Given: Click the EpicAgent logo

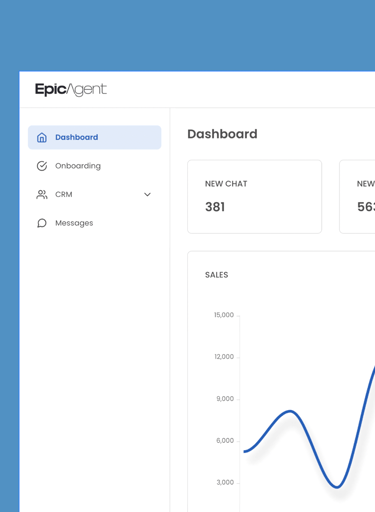Looking at the screenshot, I should coord(71,89).
